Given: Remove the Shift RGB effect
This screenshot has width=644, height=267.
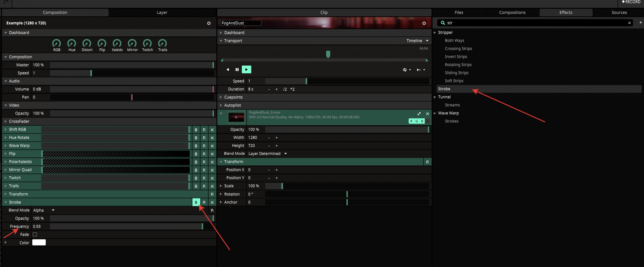Looking at the screenshot, I should coord(212,130).
